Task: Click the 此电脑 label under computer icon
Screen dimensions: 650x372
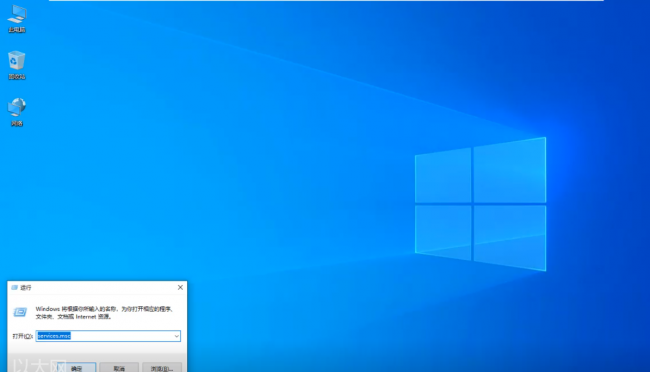Action: (17, 30)
